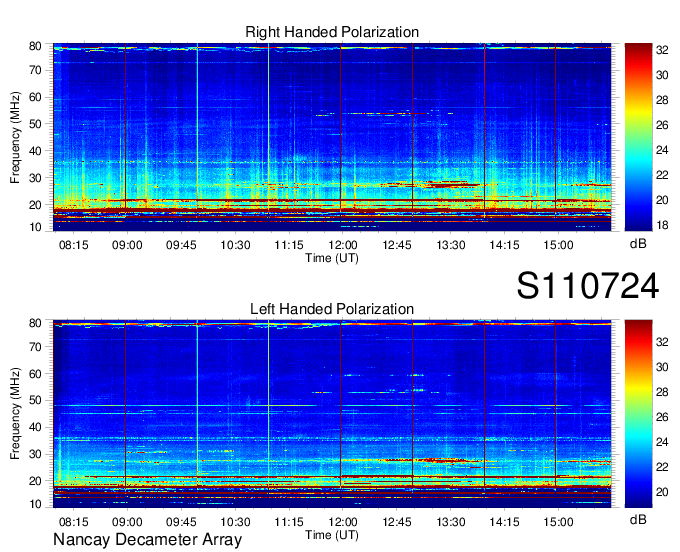This screenshot has width=680, height=552.
Task: Click the "Left Handed Polarization" plot title
Action: coord(332,309)
